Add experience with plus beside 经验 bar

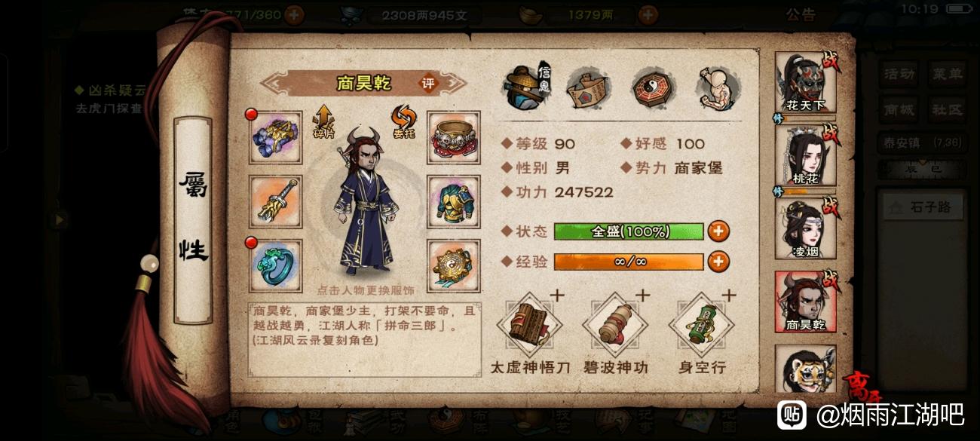[718, 262]
